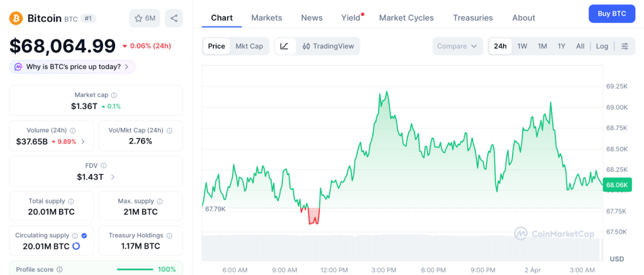
Task: Open the Market Cycles tab
Action: (x=406, y=18)
